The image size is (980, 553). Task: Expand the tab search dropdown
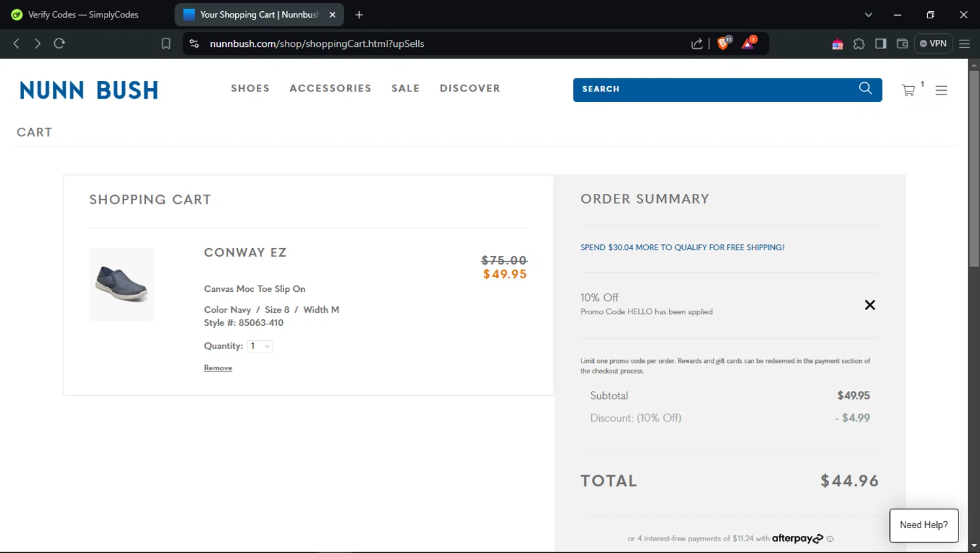pyautogui.click(x=868, y=14)
